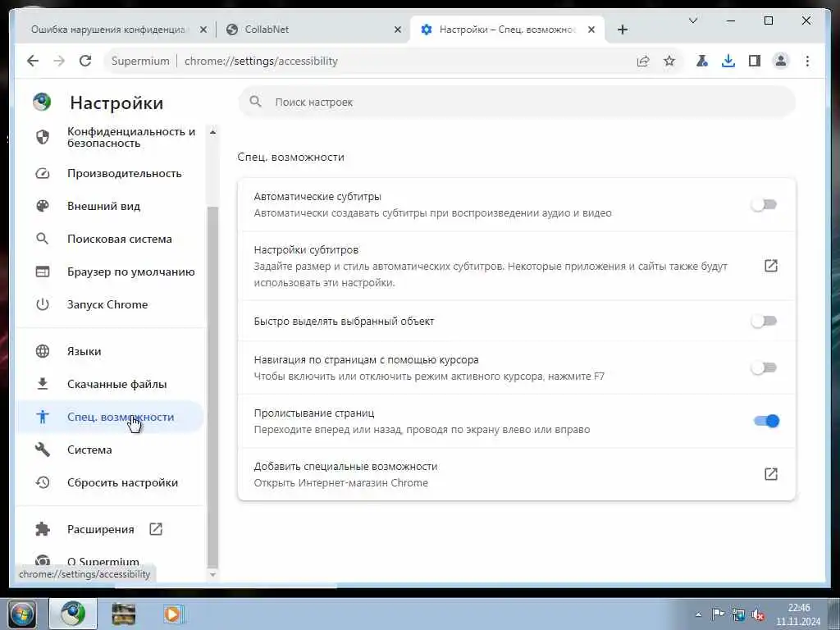Click the Supermium logo next to Настройки
840x630 pixels.
pyautogui.click(x=42, y=102)
